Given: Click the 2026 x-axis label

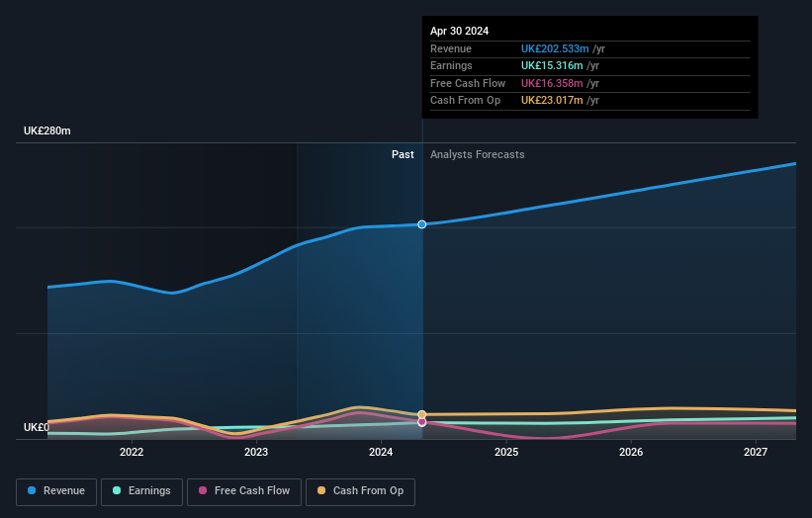Looking at the screenshot, I should 631,452.
